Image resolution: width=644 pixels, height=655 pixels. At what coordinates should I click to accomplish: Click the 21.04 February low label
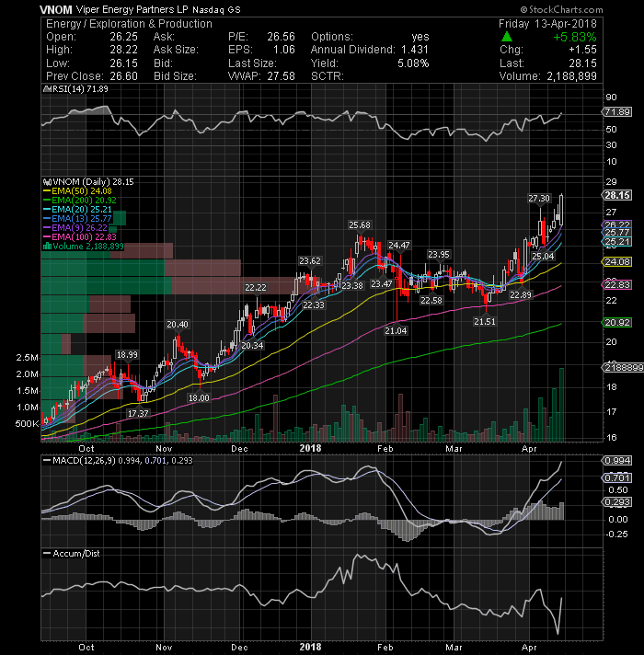[x=396, y=331]
